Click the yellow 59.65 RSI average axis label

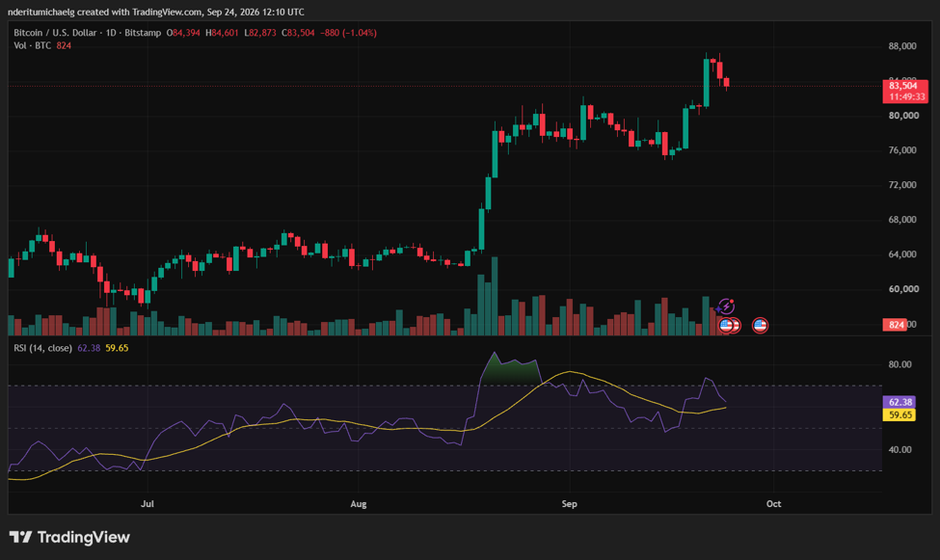pos(900,414)
